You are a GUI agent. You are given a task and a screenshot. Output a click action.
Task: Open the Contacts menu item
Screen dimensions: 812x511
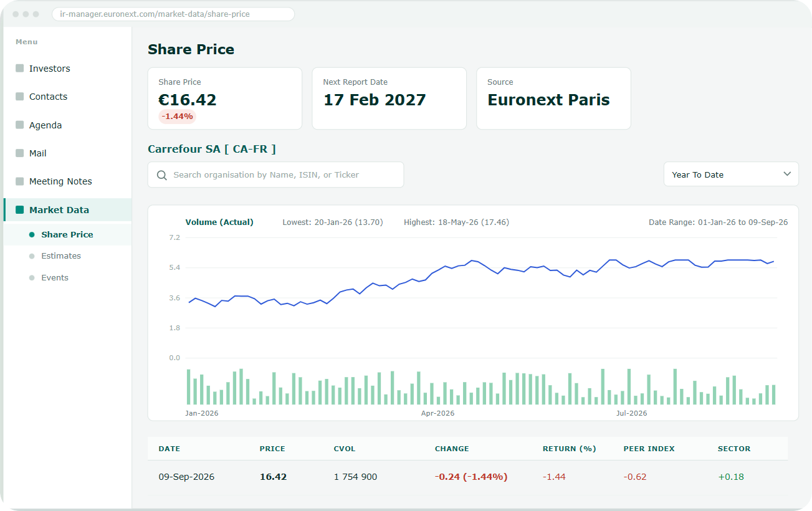pyautogui.click(x=67, y=97)
